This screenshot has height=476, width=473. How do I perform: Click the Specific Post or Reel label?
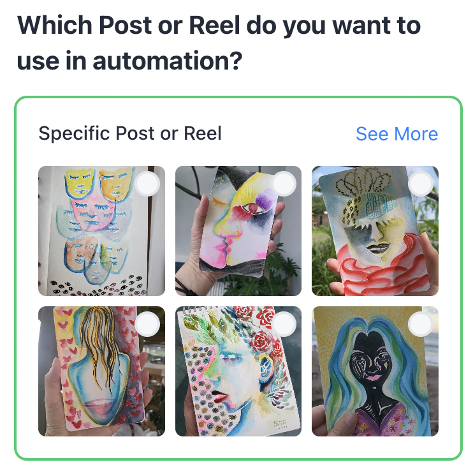pyautogui.click(x=130, y=133)
